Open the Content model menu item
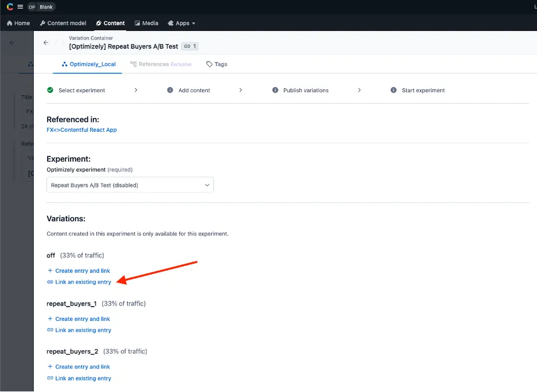The height and width of the screenshot is (392, 537). 63,23
